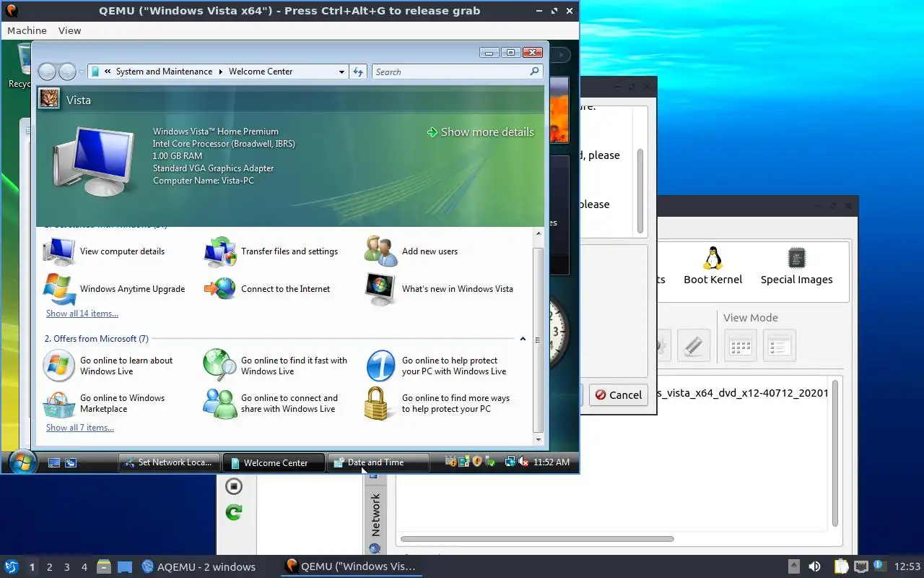Screen dimensions: 924x578
Task: Open the host Lubuntu application menu
Action: [x=11, y=566]
